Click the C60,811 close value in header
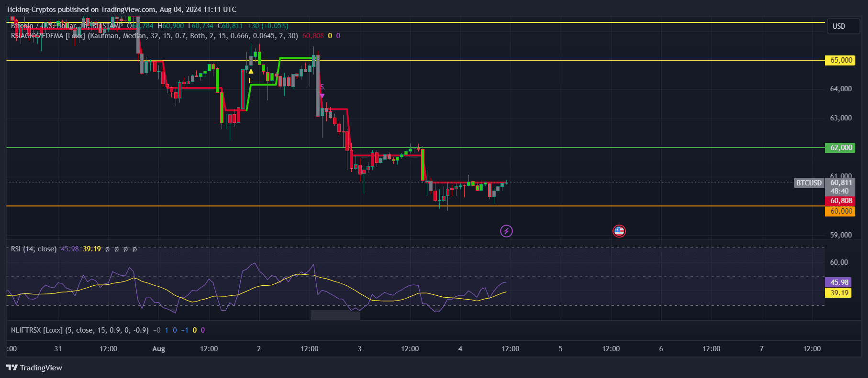This screenshot has height=378, width=868. (230, 26)
